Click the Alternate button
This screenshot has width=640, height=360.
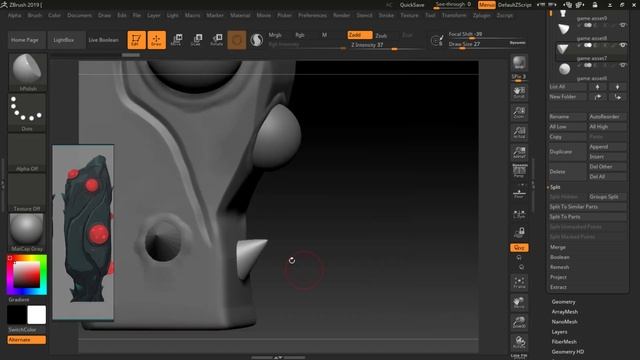click(27, 340)
